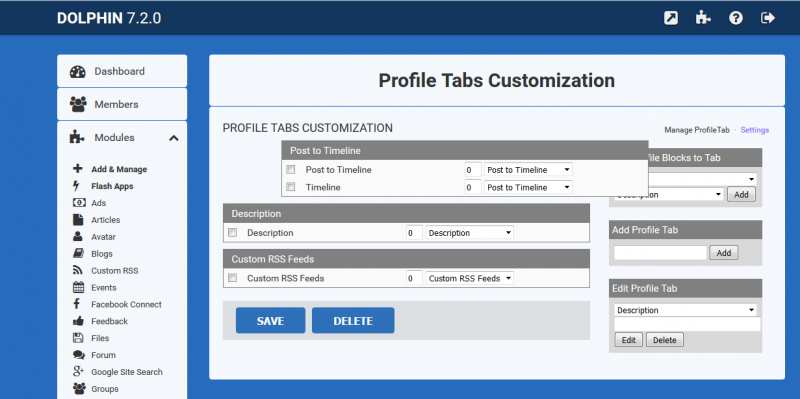800x399 pixels.
Task: Click the Facebook icon in sidebar
Action: click(77, 304)
